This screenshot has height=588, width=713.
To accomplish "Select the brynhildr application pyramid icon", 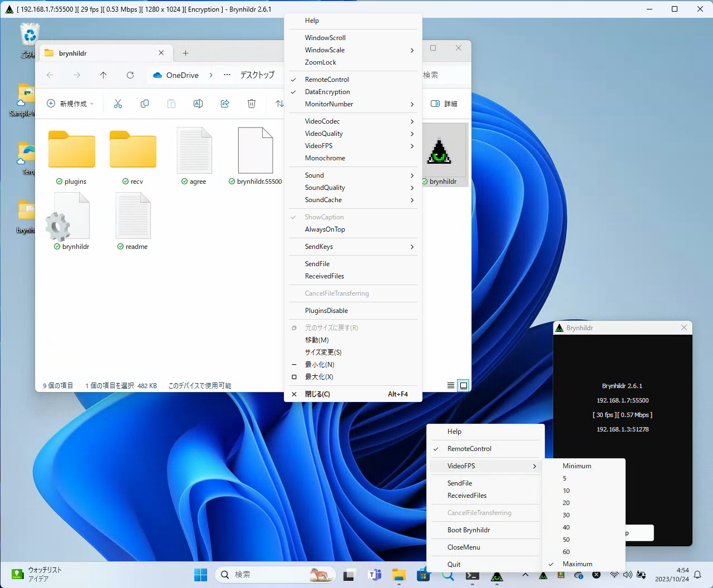I will [x=439, y=151].
